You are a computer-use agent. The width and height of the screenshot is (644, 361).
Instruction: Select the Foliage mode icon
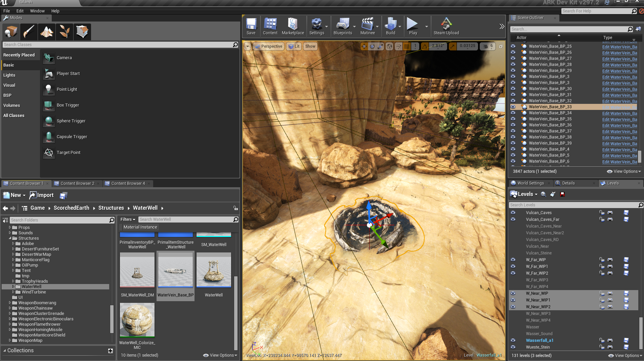(65, 32)
